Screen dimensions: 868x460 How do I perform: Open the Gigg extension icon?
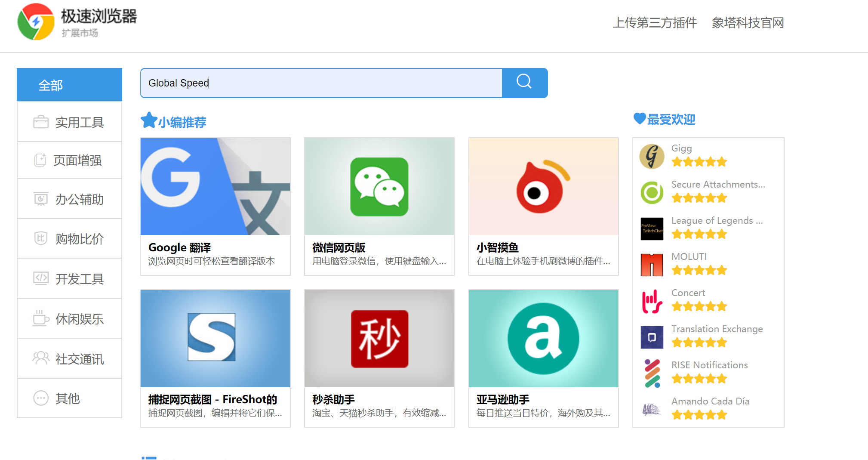652,156
